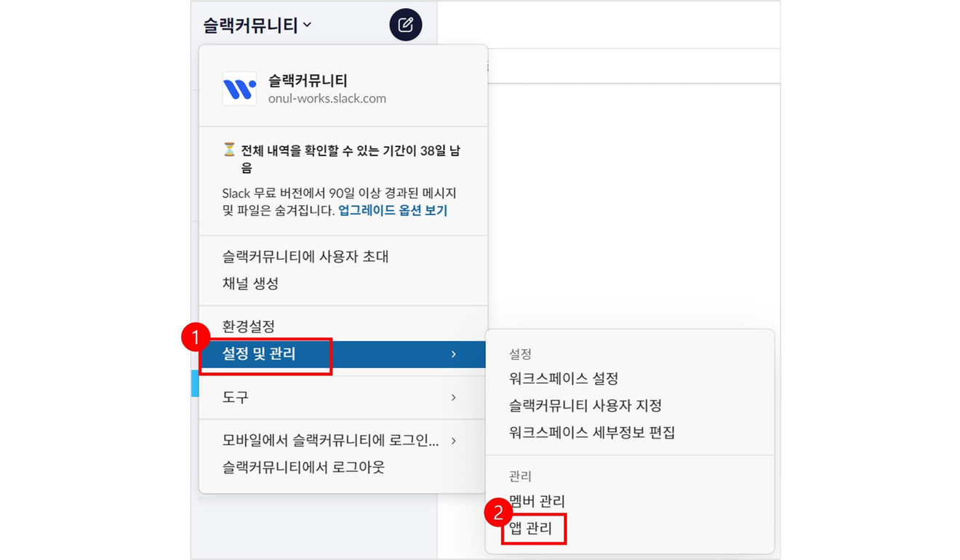Screen dimensions: 960x560
Task: Expand the 도구 submenu chevron
Action: coord(454,397)
